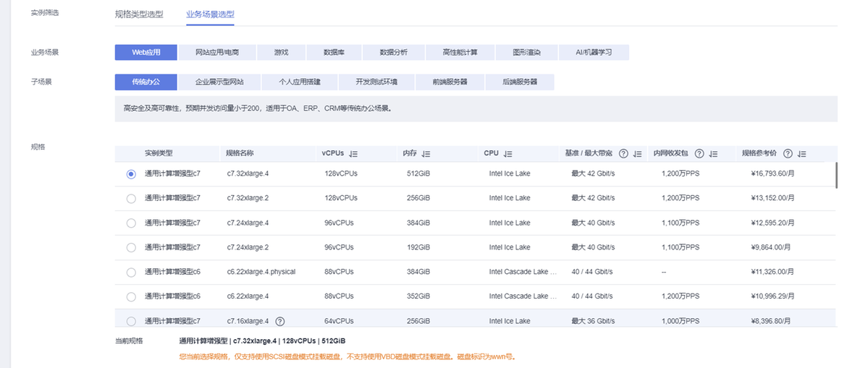Sort by 基准/最大带宽 sort icon

[x=638, y=153]
